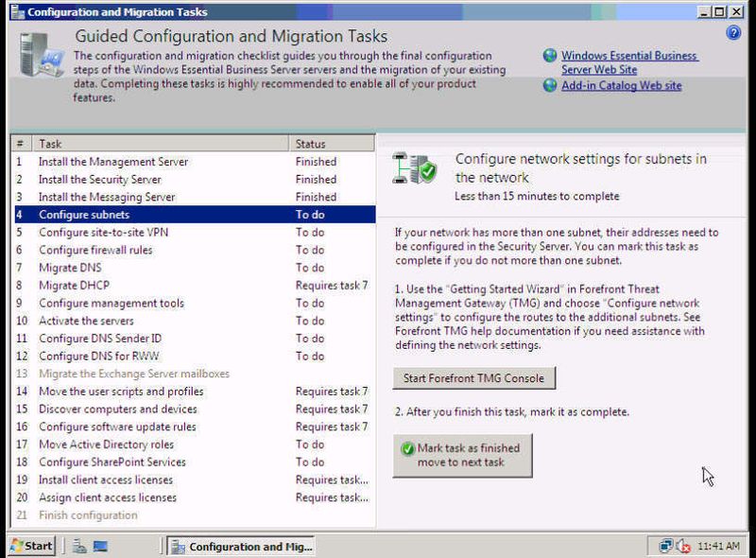Open the Add-in Catalog Web site link
This screenshot has width=756, height=558.
click(x=621, y=85)
